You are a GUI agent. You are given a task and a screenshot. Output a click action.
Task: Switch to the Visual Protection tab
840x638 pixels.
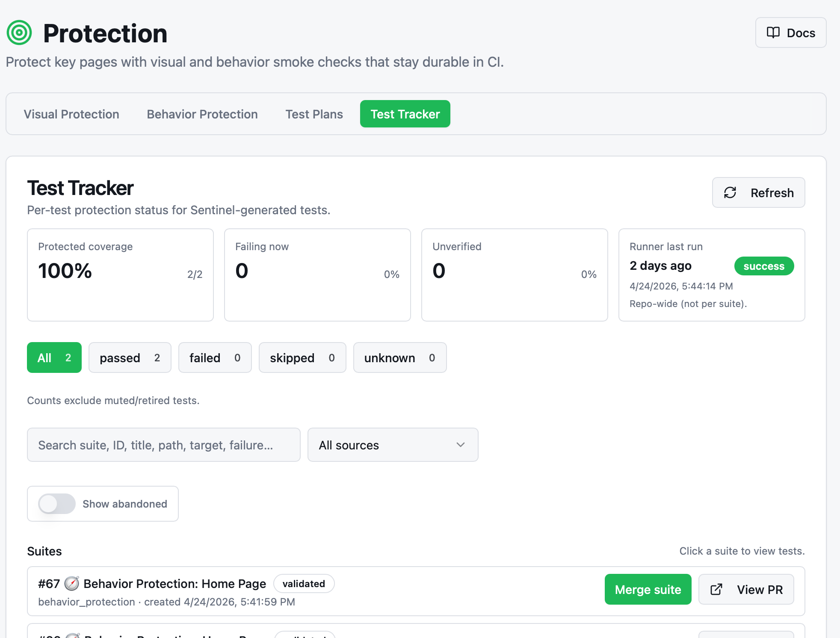pos(71,114)
